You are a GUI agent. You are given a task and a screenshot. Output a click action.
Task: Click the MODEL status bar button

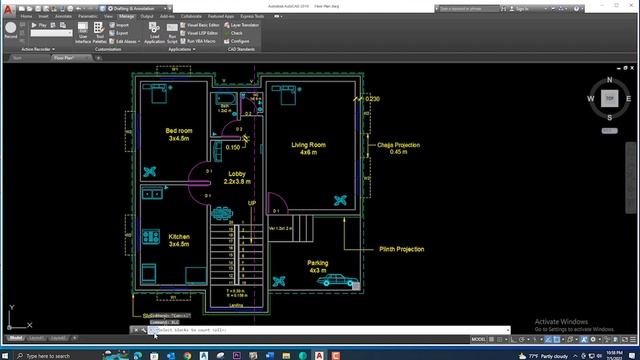tap(478, 340)
